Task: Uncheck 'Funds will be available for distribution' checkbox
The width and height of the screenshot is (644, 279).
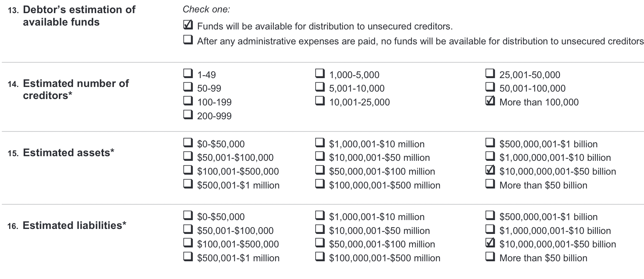Action: [x=188, y=25]
